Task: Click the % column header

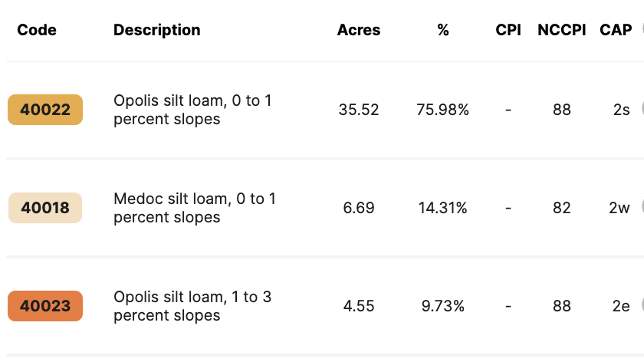Action: [443, 30]
